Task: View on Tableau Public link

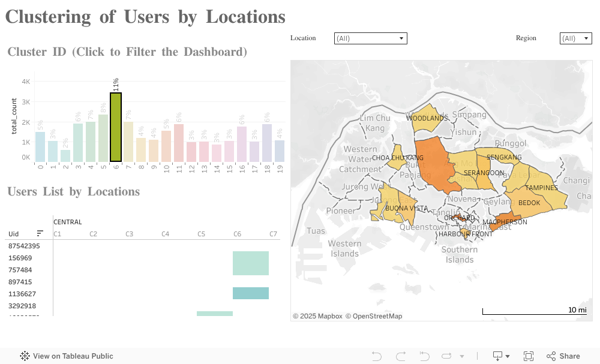Action: (73, 356)
